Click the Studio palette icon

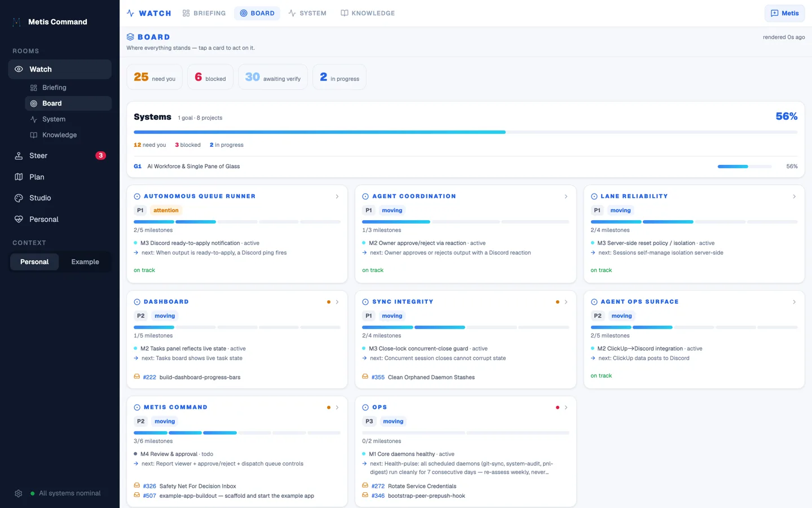click(x=19, y=198)
